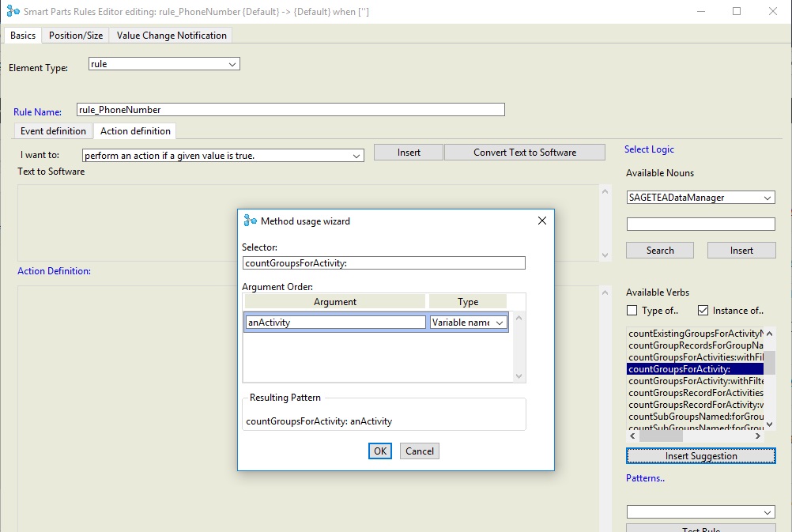Expand the Available Nouns SAGETEADataManager dropdown
Viewport: 792px width, 532px height.
(x=767, y=198)
